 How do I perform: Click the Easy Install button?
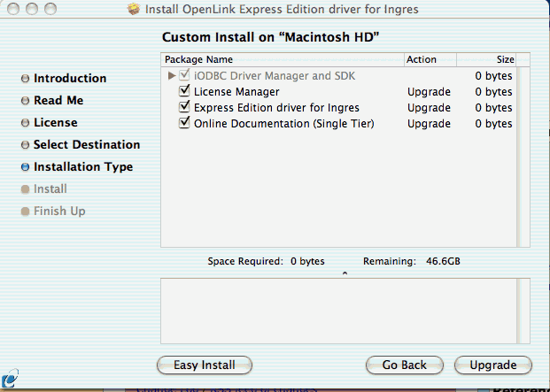click(x=204, y=365)
